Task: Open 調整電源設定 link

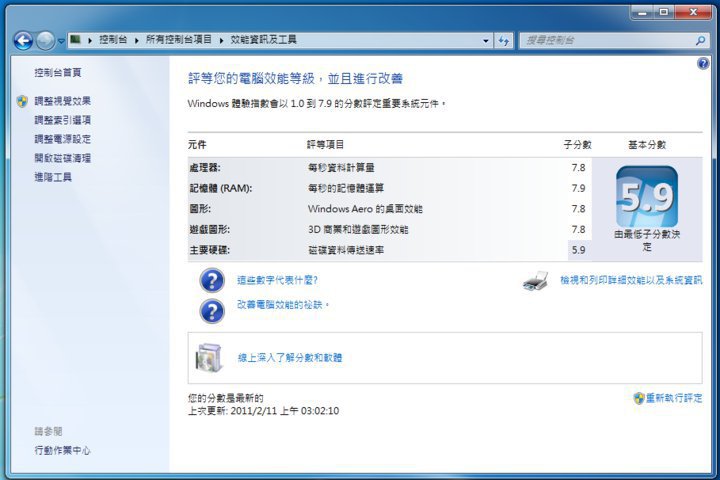Action: coord(62,139)
